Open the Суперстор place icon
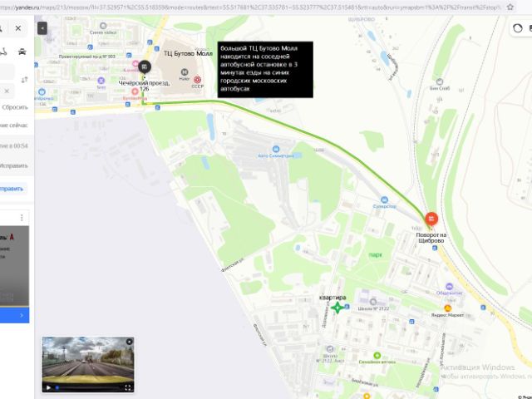532x399 pixels. [x=384, y=199]
